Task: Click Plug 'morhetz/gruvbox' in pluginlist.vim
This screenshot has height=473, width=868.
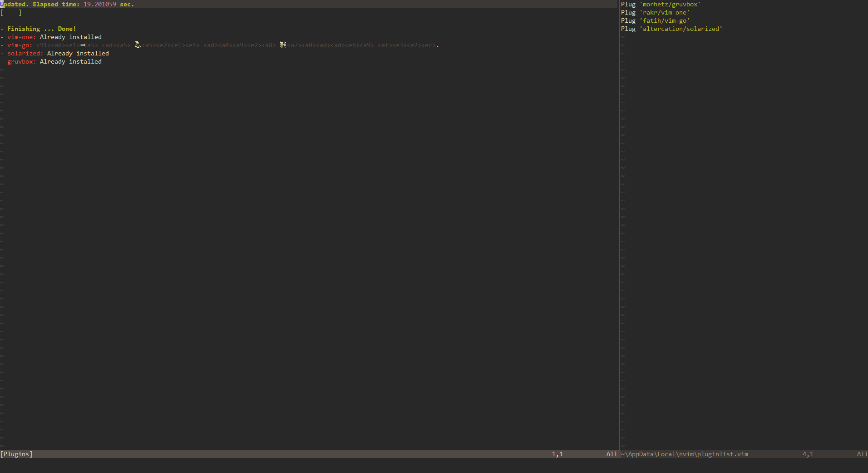Action: tap(660, 4)
